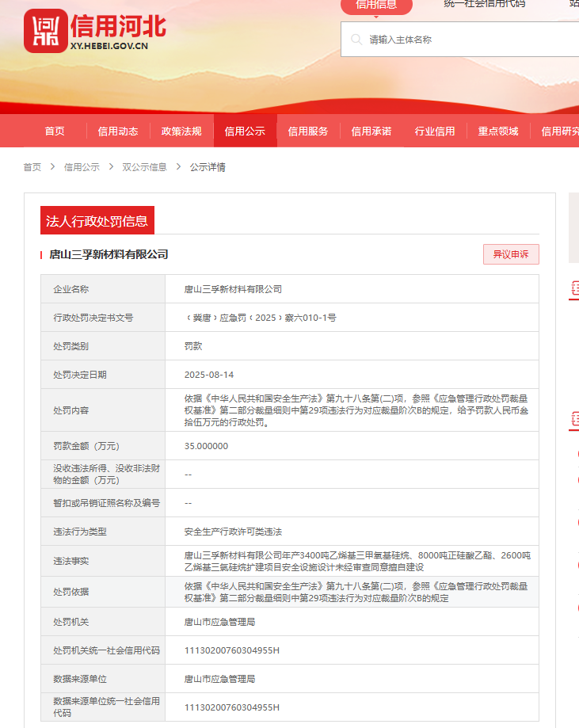The image size is (579, 728).
Task: Open the 信用承诺 navigation item
Action: coord(371,131)
